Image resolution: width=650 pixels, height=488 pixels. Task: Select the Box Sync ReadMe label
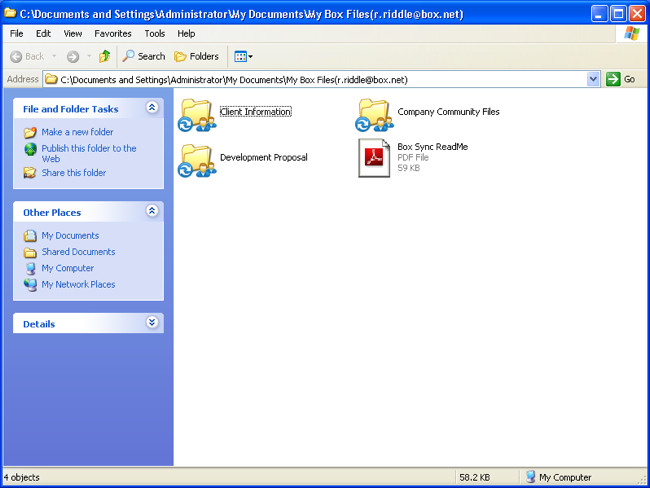coord(432,146)
